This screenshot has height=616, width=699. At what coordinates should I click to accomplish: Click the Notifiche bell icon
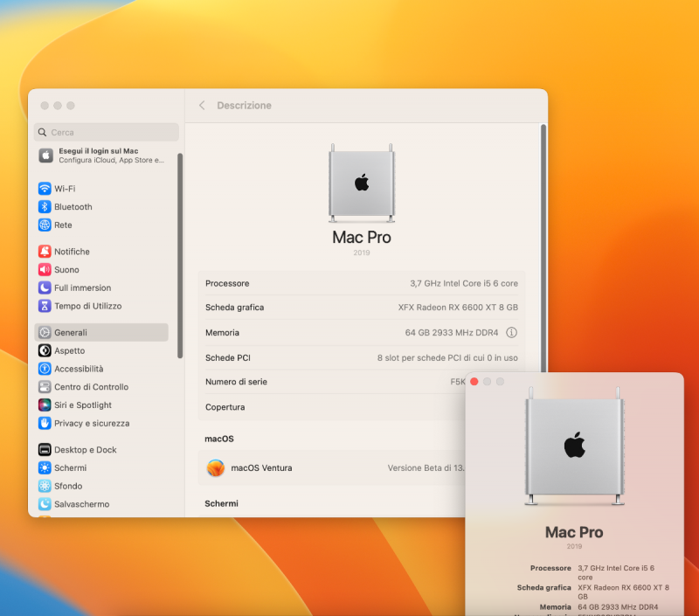point(45,252)
